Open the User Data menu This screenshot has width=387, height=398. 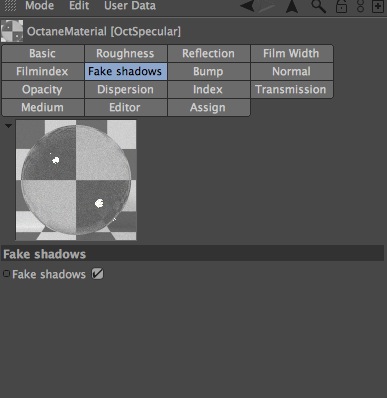[130, 6]
